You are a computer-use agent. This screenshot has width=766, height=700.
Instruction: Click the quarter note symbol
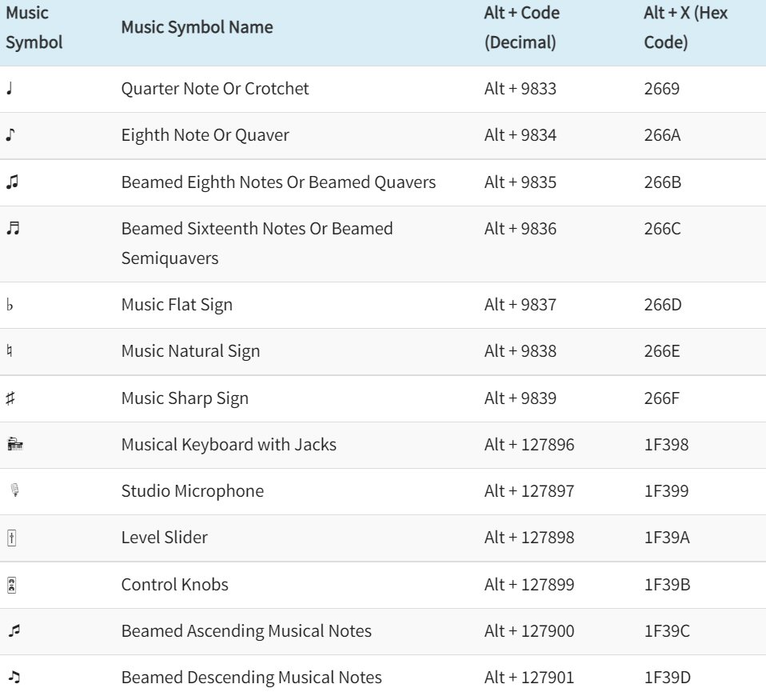pyautogui.click(x=10, y=89)
